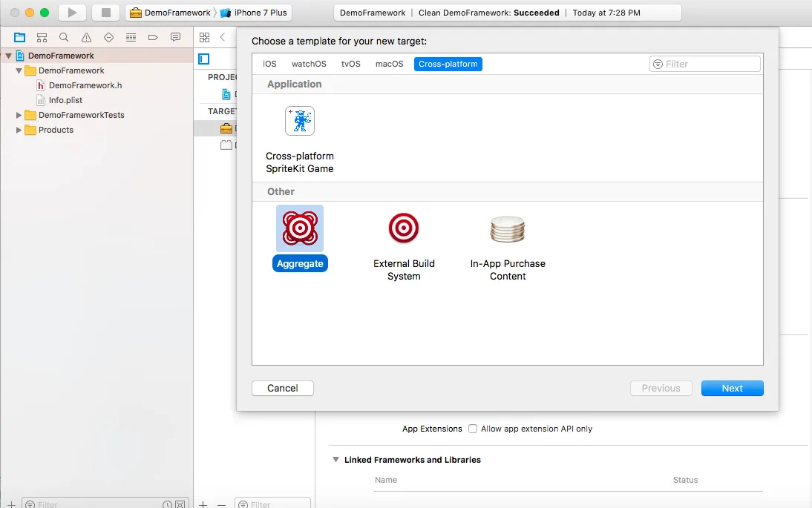Switch to the macOS tab

pyautogui.click(x=390, y=64)
